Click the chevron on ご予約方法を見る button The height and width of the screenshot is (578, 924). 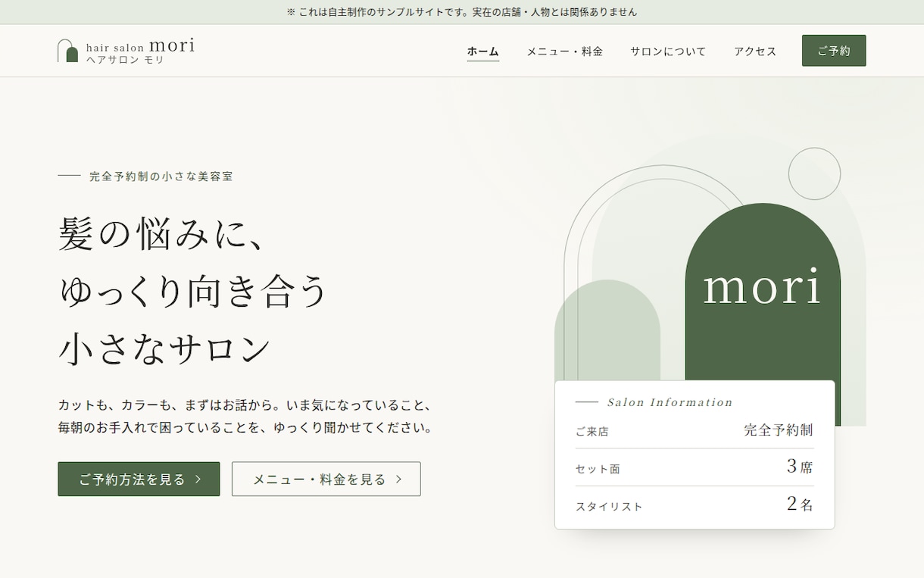pyautogui.click(x=198, y=480)
